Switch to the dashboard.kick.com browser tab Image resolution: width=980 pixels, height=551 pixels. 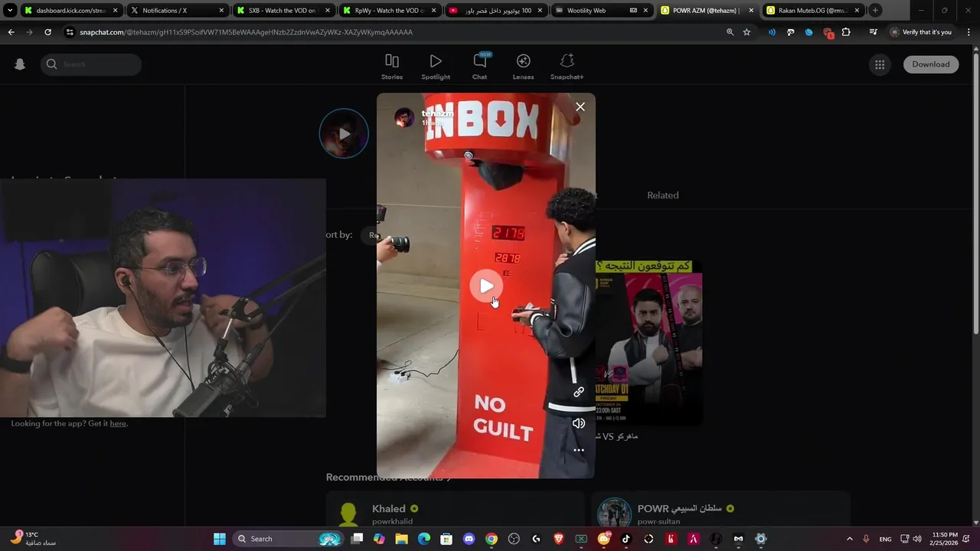coord(71,11)
